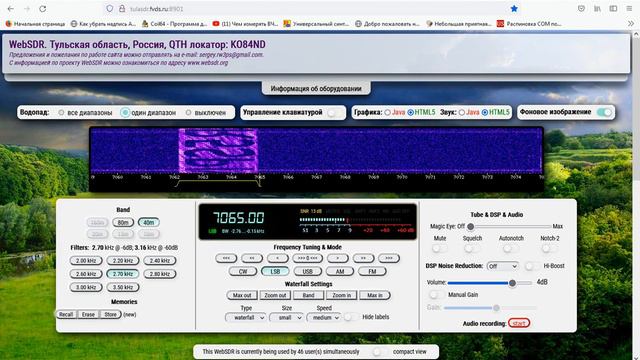Open the library icon in browser toolbar
Viewport: 640px width, 360px height.
pos(597,9)
